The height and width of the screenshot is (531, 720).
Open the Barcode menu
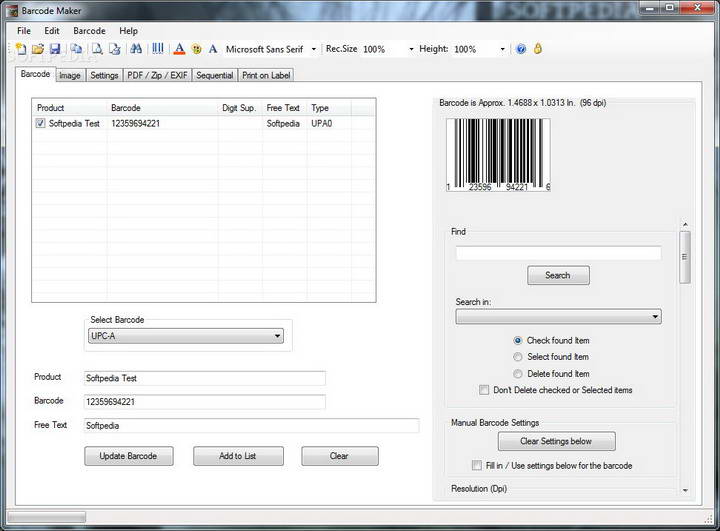pyautogui.click(x=90, y=31)
